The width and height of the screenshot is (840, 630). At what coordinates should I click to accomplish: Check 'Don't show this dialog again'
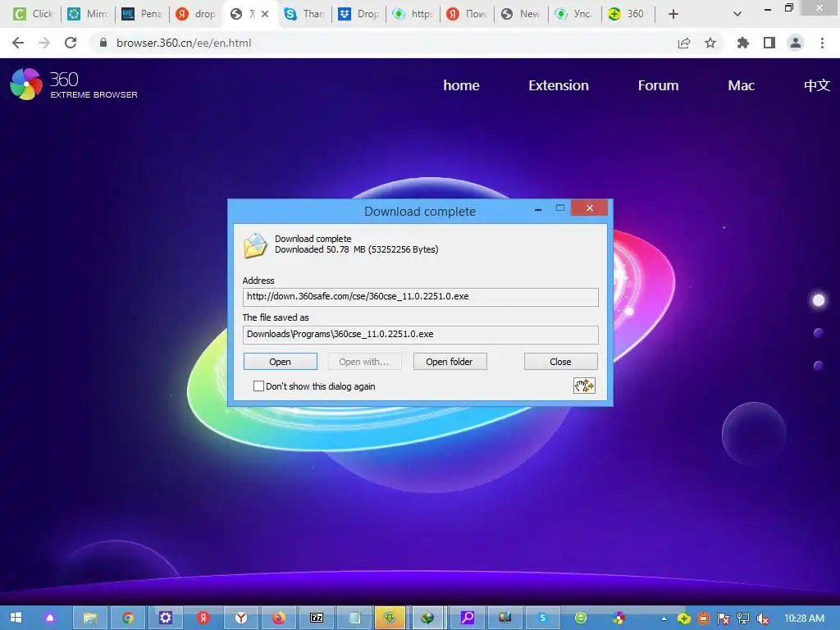point(258,386)
